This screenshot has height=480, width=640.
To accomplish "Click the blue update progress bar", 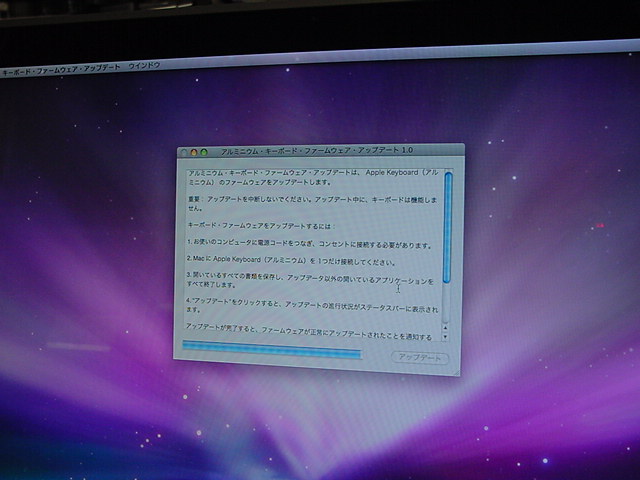I will (x=272, y=349).
